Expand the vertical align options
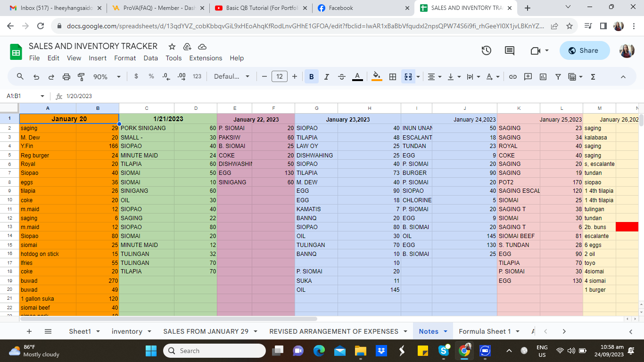 (454, 76)
